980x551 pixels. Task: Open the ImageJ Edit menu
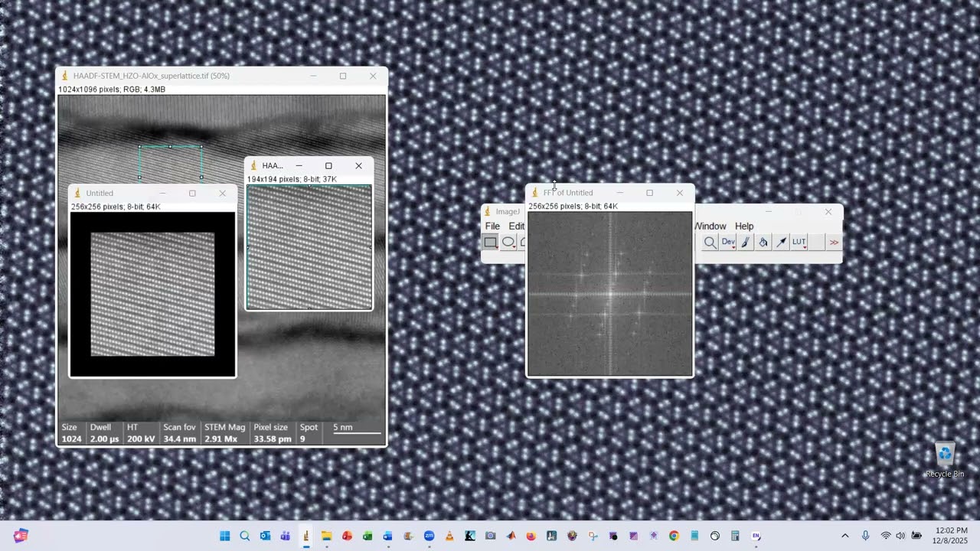[517, 226]
